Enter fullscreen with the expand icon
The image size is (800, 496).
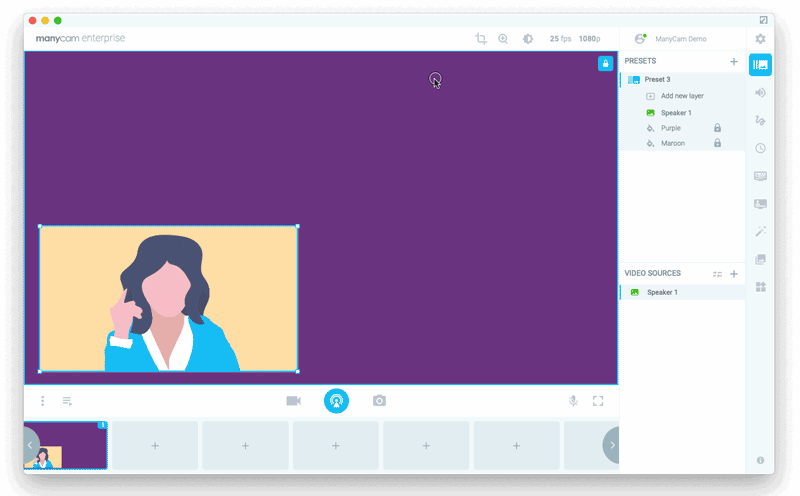point(598,401)
